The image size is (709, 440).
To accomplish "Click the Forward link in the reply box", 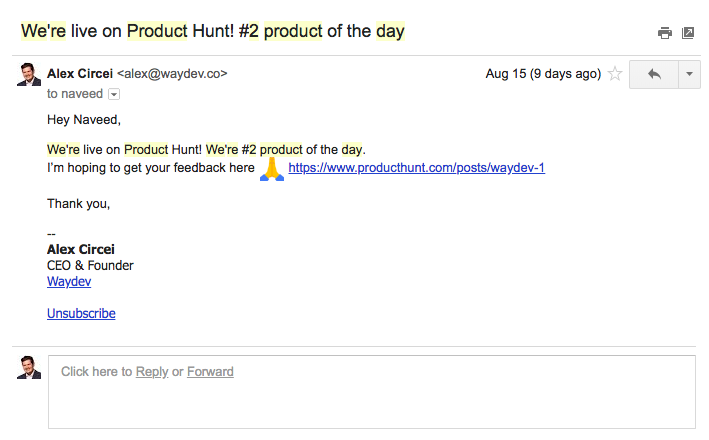I will [x=210, y=372].
